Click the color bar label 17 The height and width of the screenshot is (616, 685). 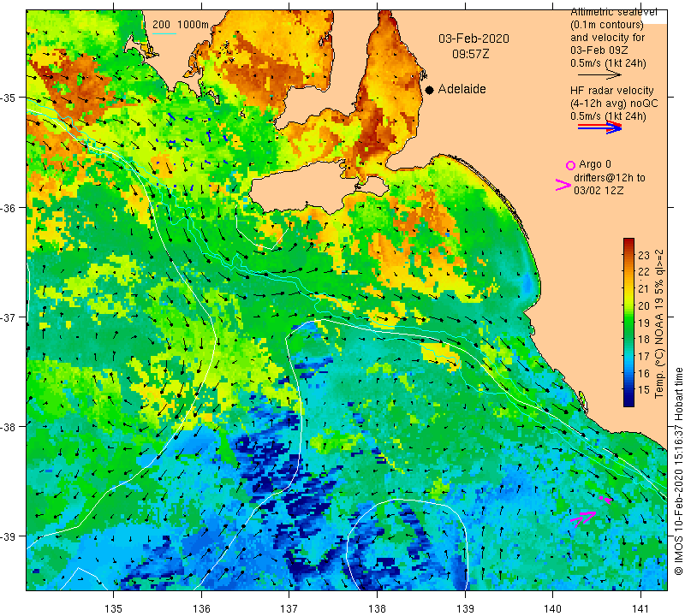[644, 357]
